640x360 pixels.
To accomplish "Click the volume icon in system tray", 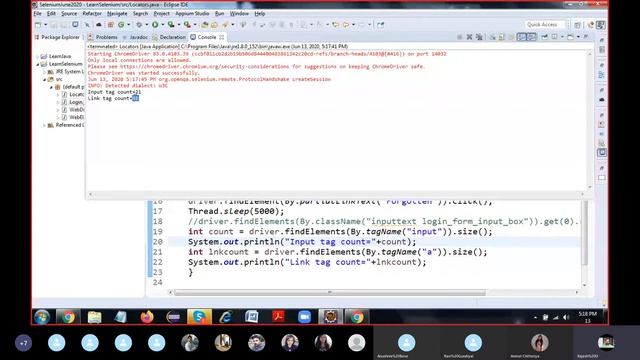I will (566, 317).
